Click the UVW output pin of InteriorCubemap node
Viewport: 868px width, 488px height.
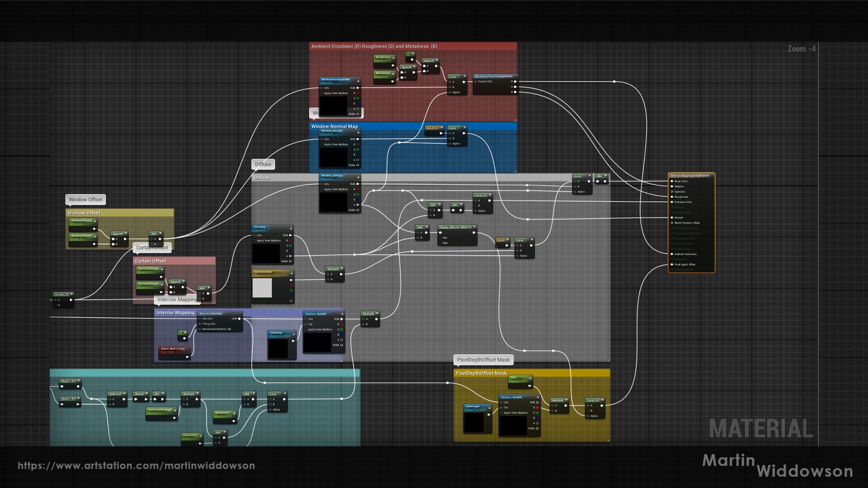(239, 319)
